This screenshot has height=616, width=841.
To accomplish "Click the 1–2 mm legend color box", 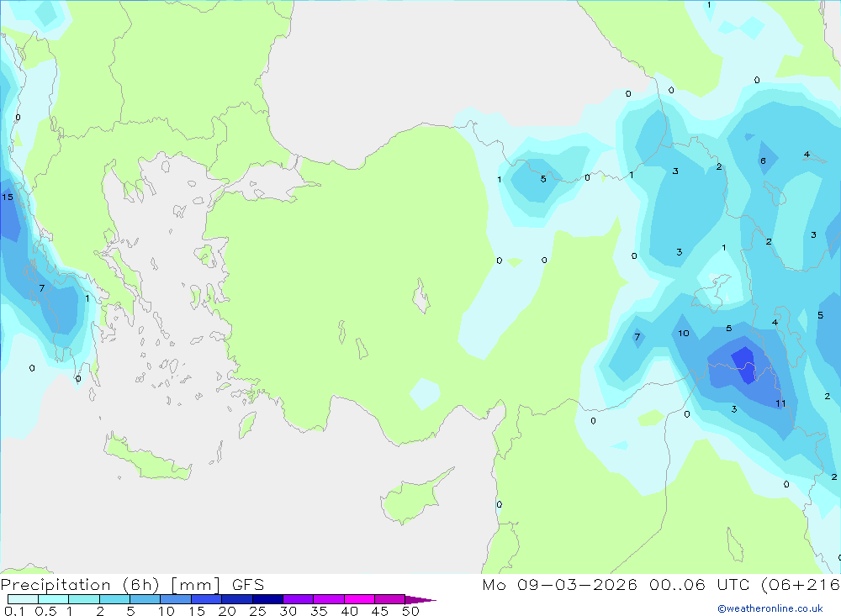I will coord(84,599).
